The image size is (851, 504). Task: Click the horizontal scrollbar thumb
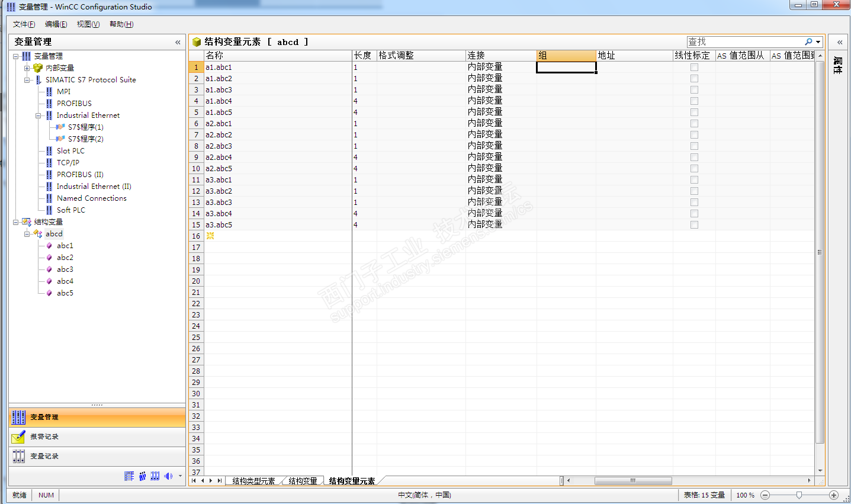633,481
